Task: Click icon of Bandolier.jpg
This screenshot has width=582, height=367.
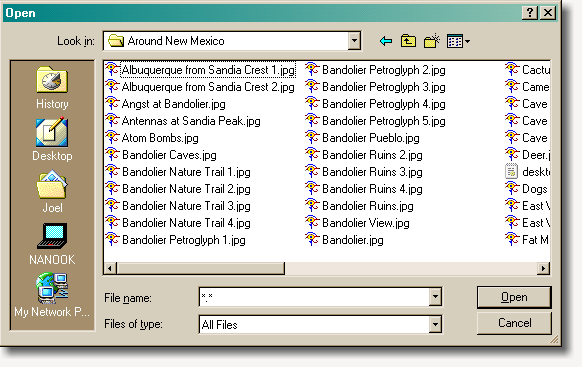Action: (x=312, y=239)
